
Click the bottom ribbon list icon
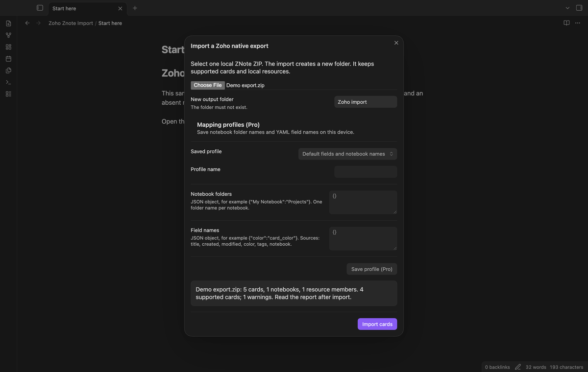click(8, 94)
